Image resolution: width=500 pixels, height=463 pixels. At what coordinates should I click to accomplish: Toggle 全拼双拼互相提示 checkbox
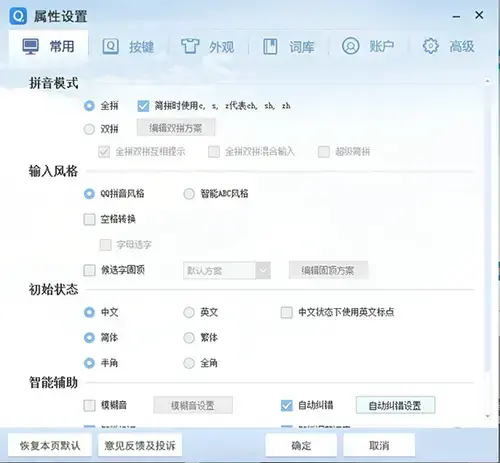tap(104, 152)
